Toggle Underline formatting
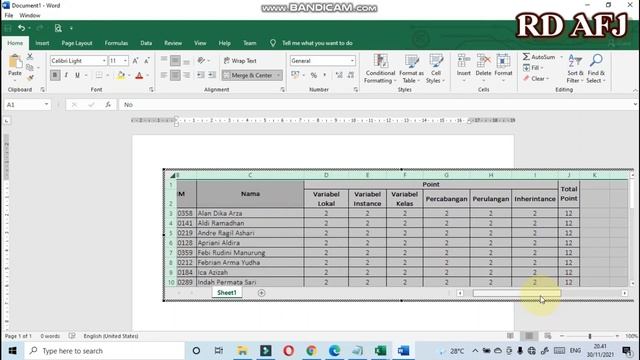Screen dimensions: 640x360 coord(77,75)
